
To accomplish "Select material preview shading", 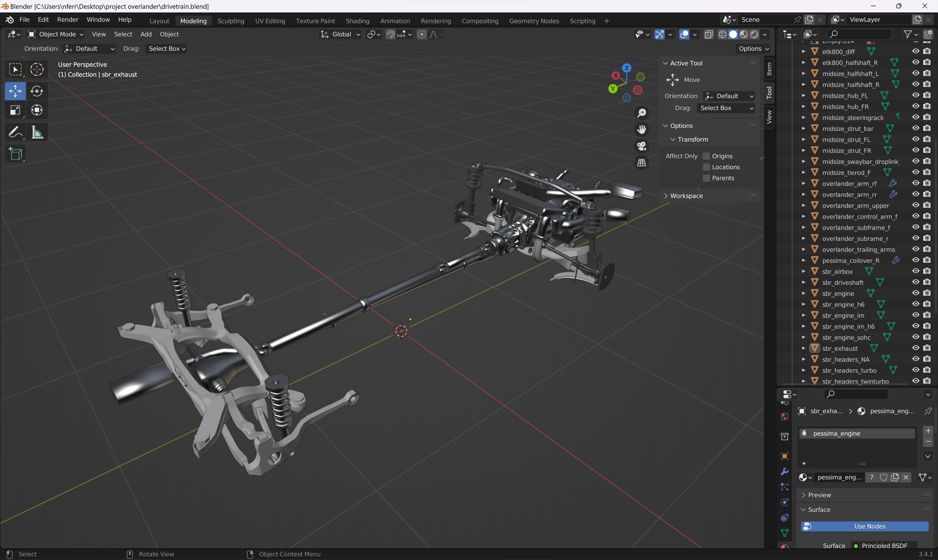I will (744, 34).
